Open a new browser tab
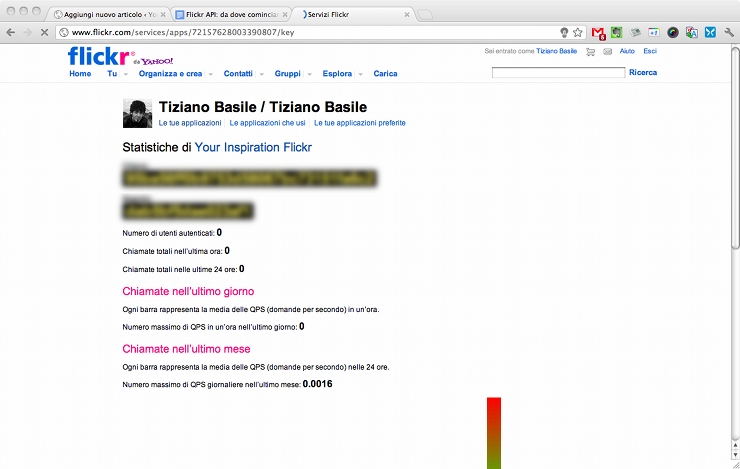This screenshot has height=469, width=740. point(425,15)
